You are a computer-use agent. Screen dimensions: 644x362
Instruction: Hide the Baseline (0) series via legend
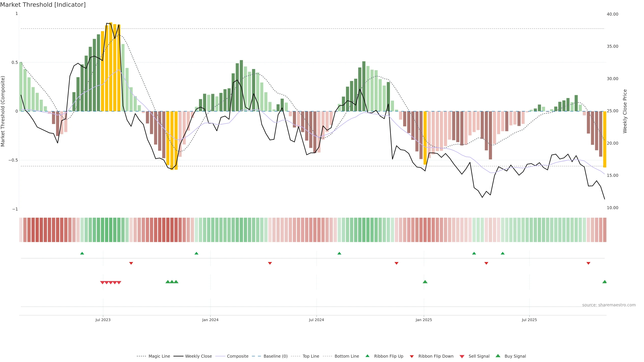pos(275,356)
